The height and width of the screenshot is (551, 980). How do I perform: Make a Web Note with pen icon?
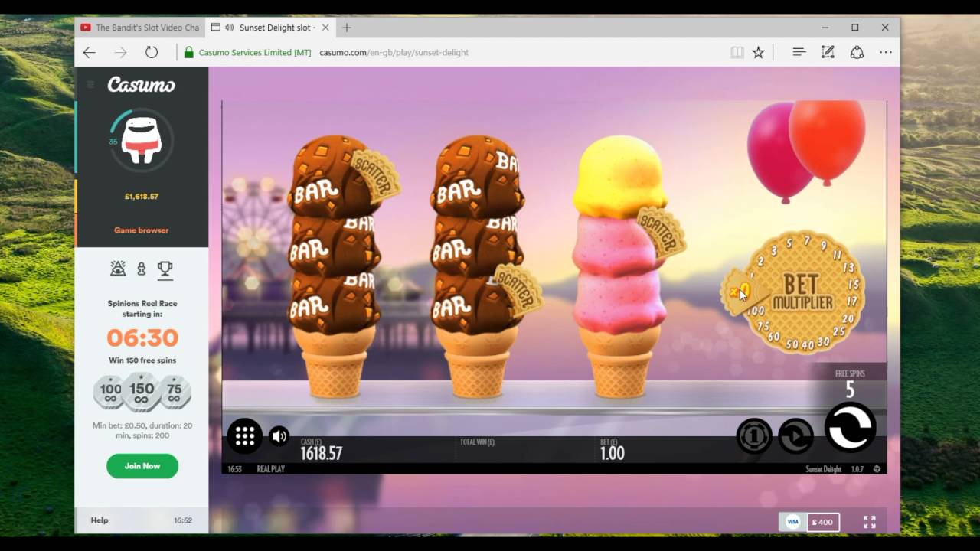click(828, 52)
